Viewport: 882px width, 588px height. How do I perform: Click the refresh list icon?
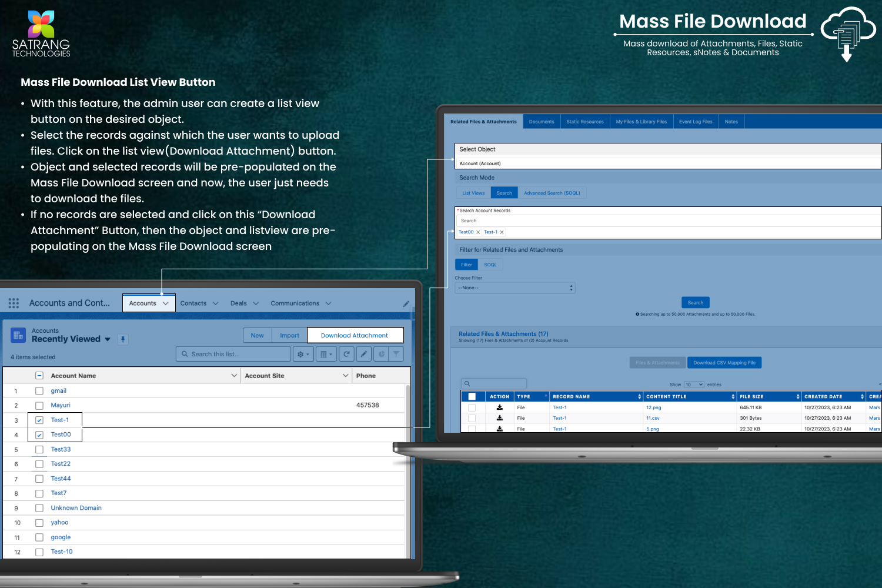[x=346, y=354]
